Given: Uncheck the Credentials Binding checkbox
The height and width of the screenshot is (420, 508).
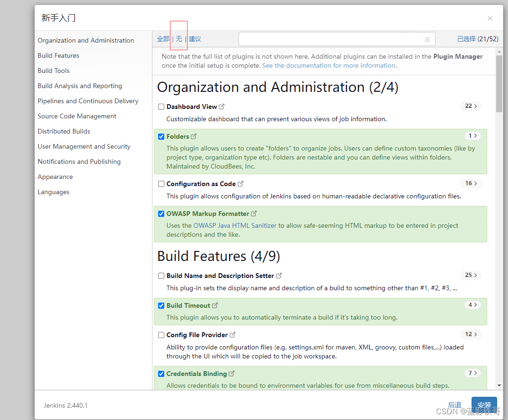Looking at the screenshot, I should click(x=161, y=374).
